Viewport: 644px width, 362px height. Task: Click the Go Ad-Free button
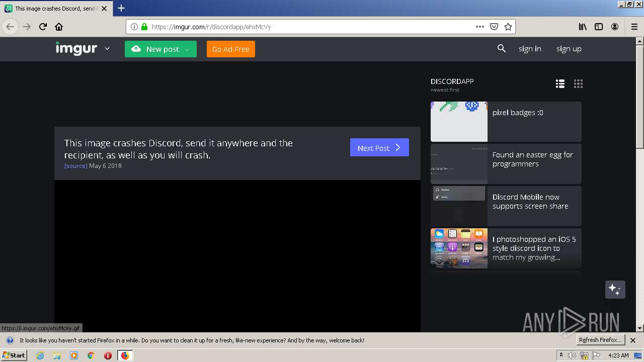[231, 49]
